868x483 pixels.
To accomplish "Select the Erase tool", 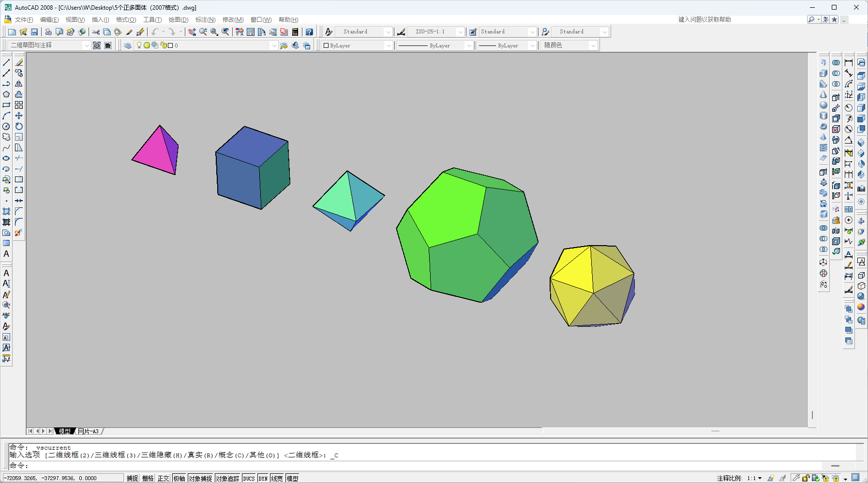I will tap(19, 62).
